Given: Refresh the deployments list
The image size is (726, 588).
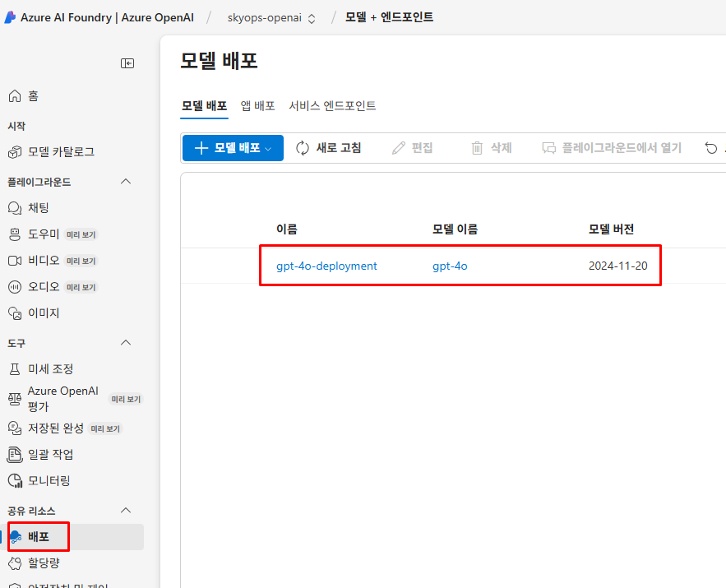Looking at the screenshot, I should pos(329,147).
